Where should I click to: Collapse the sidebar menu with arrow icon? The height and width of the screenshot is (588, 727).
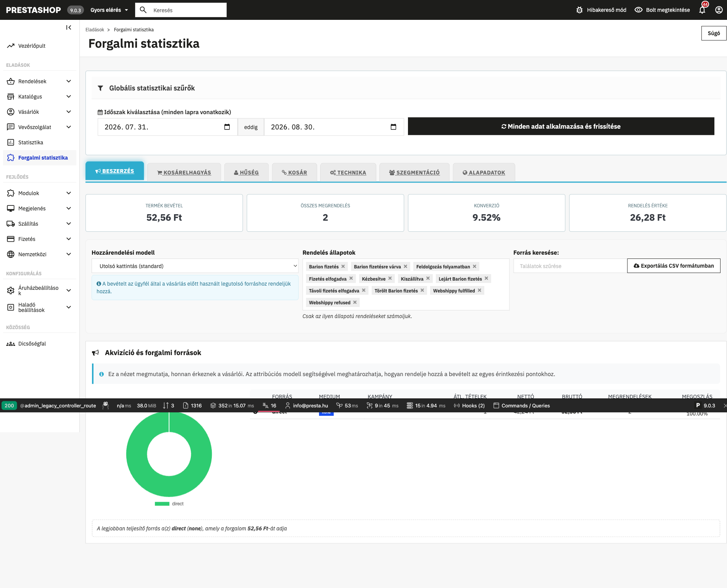[69, 27]
